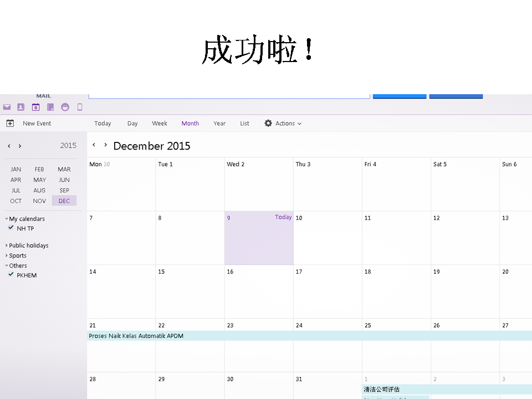Image resolution: width=532 pixels, height=399 pixels.
Task: Expand the Sports section
Action: click(x=7, y=255)
